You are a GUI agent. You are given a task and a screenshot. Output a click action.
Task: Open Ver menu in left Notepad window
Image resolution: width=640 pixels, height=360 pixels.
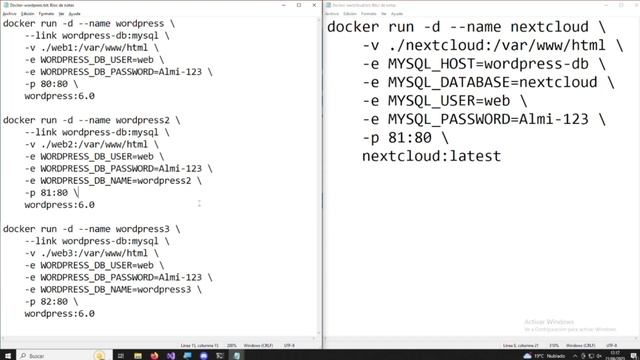(61, 13)
